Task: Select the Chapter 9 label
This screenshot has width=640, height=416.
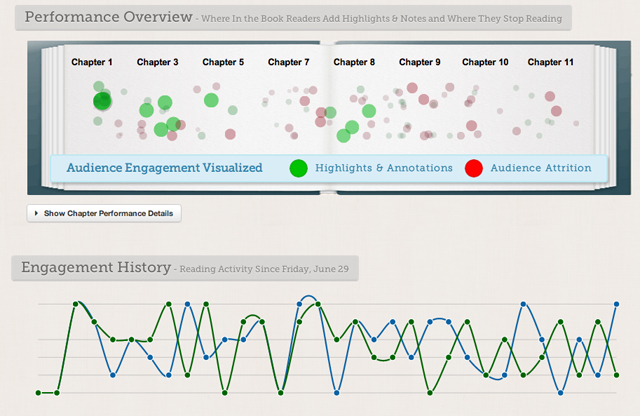Action: point(420,62)
